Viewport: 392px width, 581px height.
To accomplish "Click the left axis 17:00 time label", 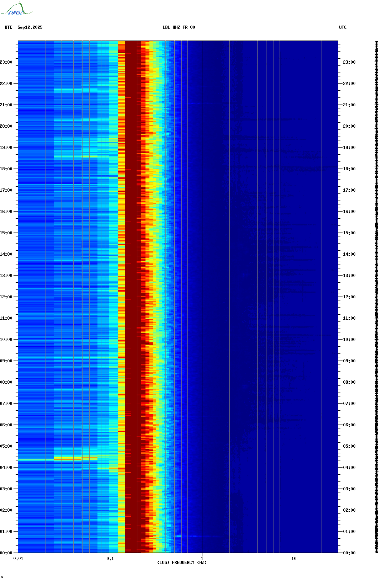I will coord(6,190).
